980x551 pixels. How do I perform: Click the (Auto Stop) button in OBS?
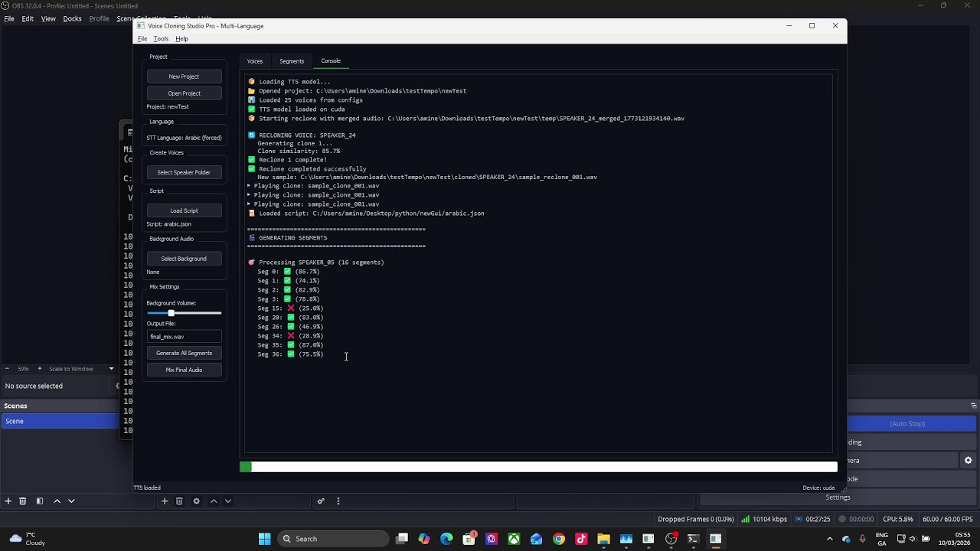907,424
